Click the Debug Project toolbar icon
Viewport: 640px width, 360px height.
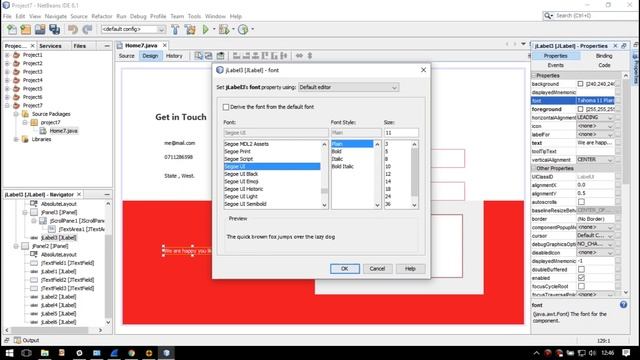tap(224, 29)
